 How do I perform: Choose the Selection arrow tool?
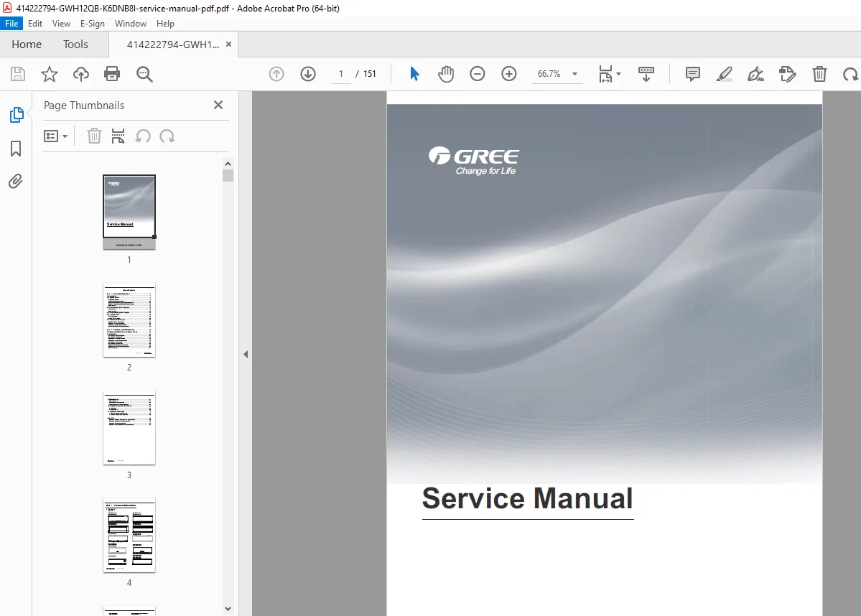[414, 73]
